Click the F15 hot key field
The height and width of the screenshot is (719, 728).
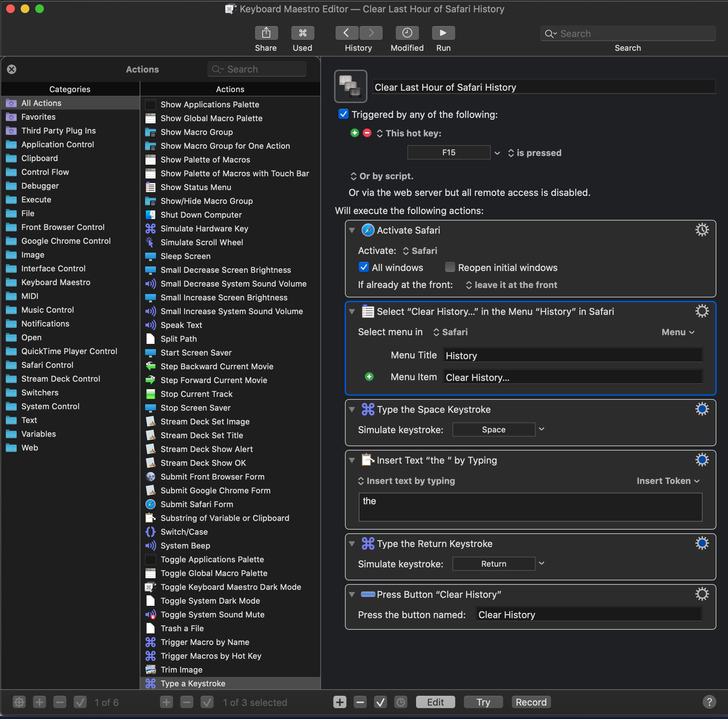click(x=448, y=153)
